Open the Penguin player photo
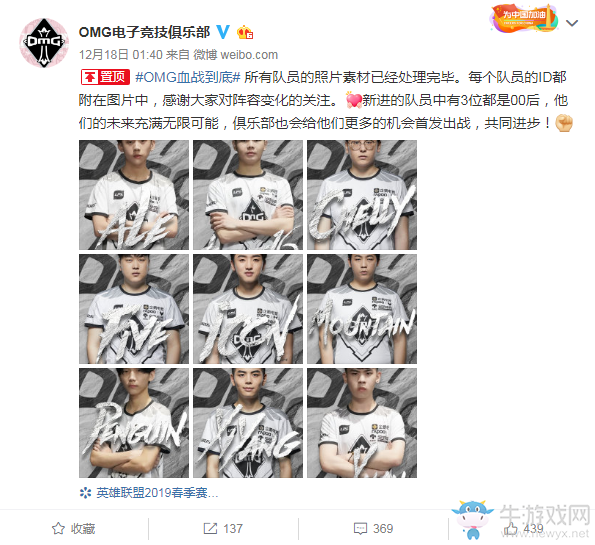The width and height of the screenshot is (595, 545). click(x=134, y=423)
